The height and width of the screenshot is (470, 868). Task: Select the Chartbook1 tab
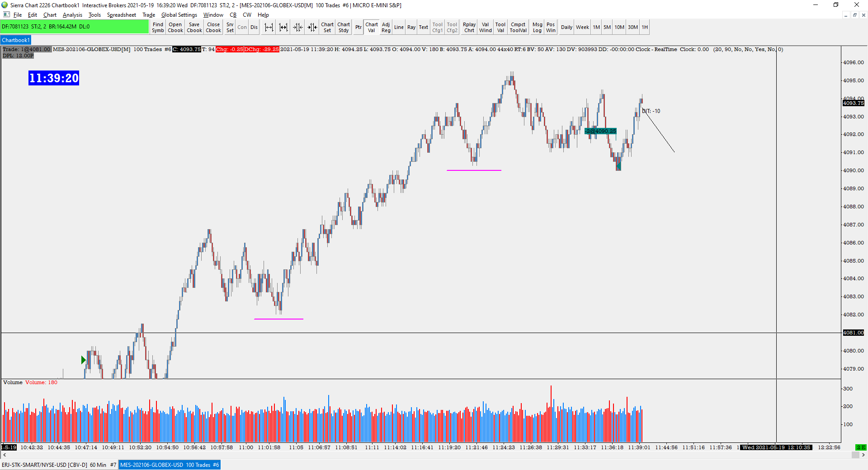coord(16,40)
